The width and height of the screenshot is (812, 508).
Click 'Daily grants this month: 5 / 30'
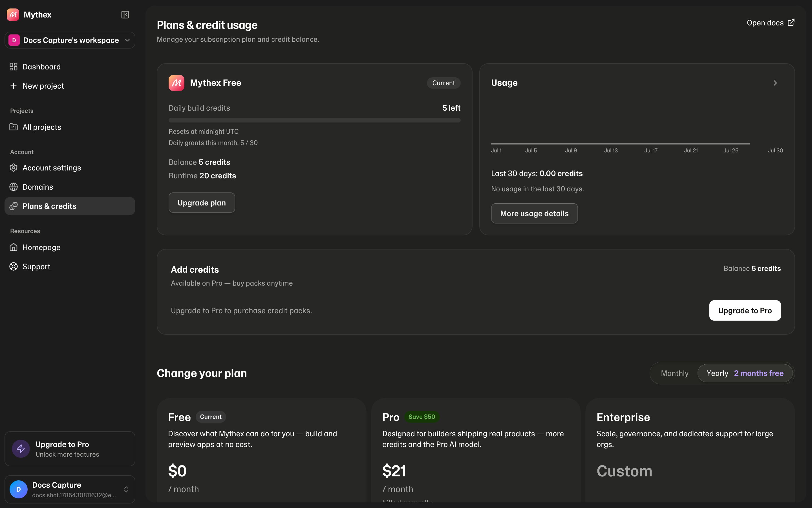point(213,143)
